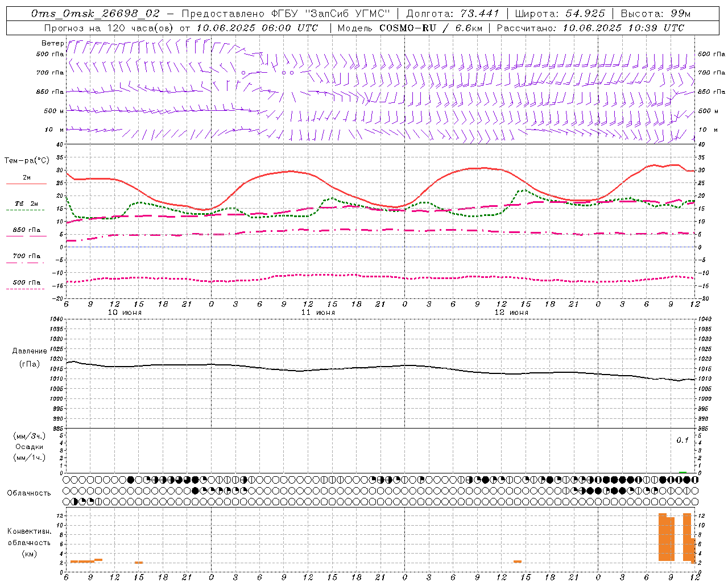This screenshot has height=582, width=728.
Task: Click the '10 июня' date label
Action: click(125, 312)
